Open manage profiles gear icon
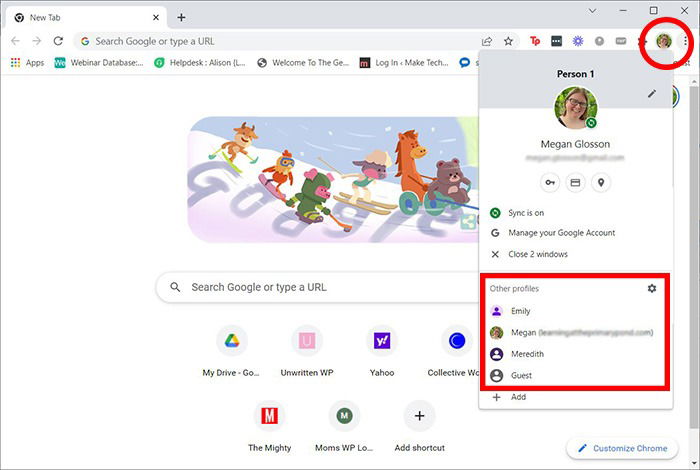The image size is (700, 470). click(x=652, y=288)
